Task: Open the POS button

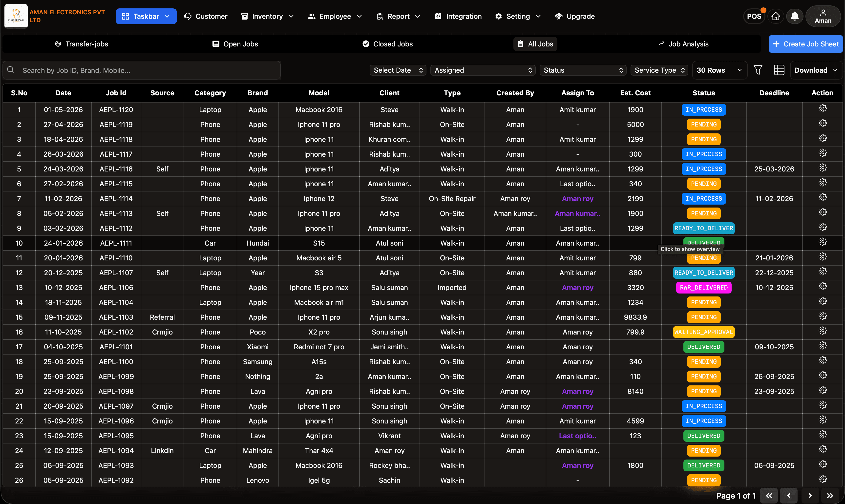Action: pyautogui.click(x=754, y=16)
